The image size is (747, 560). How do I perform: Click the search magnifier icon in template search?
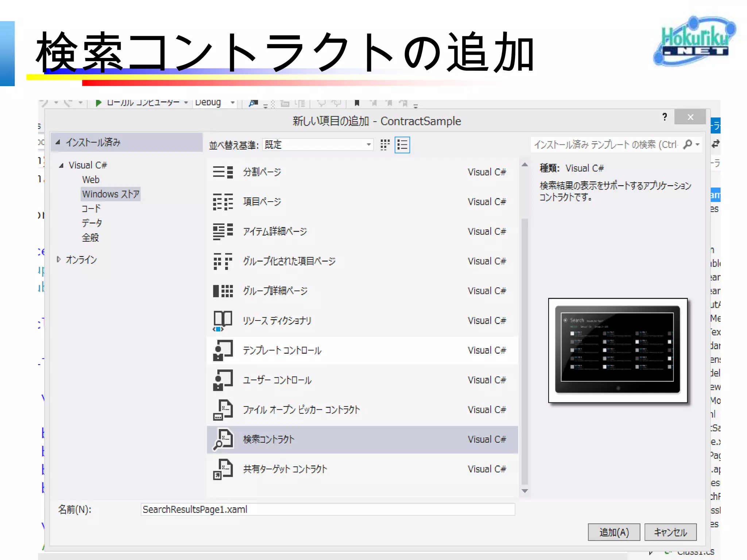click(688, 145)
